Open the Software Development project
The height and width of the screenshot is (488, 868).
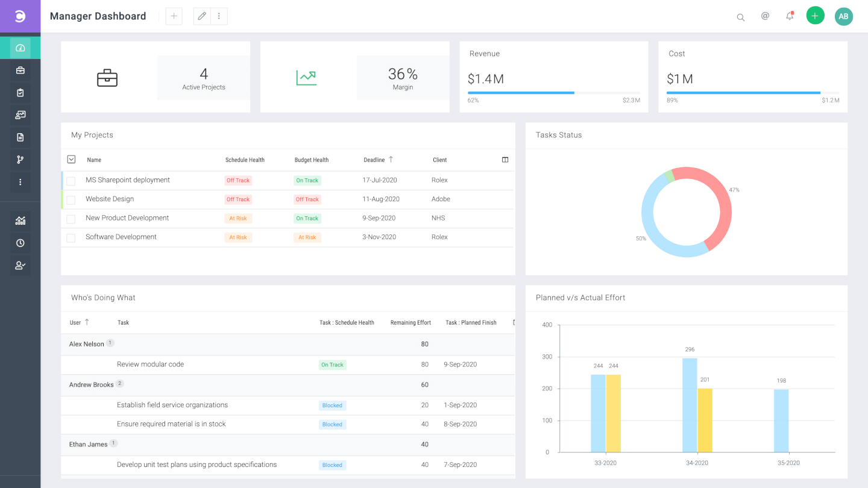tap(121, 237)
